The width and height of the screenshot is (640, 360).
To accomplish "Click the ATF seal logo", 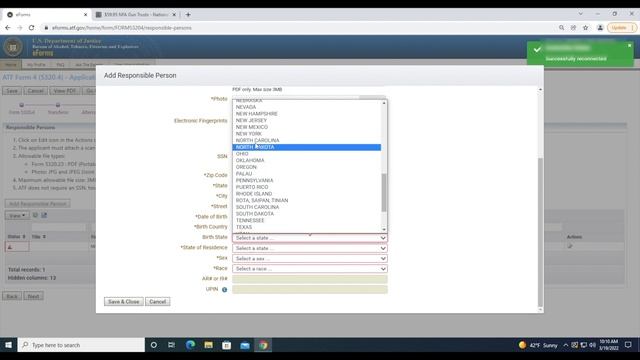I will click(x=13, y=47).
